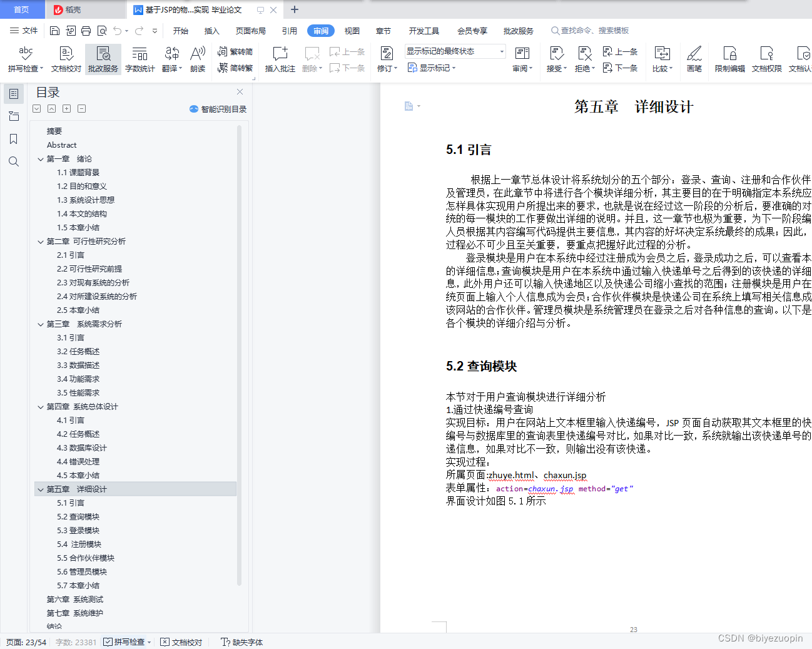Click 缺失字体 in status bar
The width and height of the screenshot is (812, 649).
pos(242,642)
